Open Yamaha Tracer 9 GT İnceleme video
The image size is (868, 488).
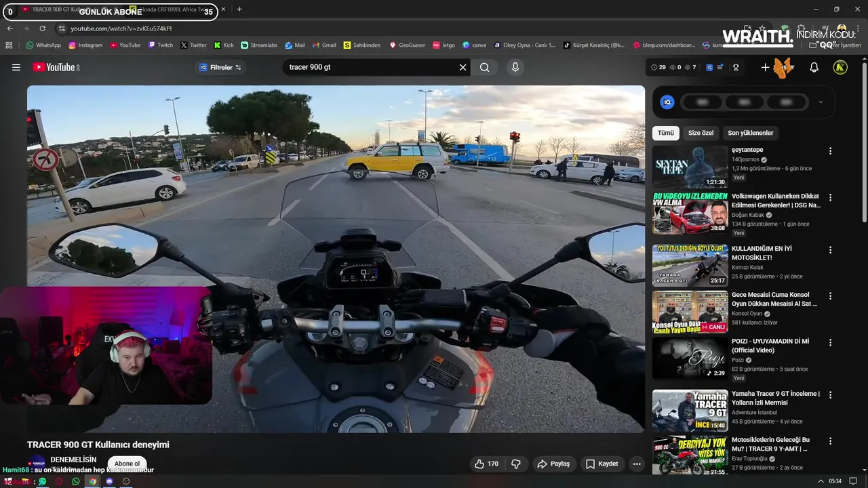click(x=690, y=410)
